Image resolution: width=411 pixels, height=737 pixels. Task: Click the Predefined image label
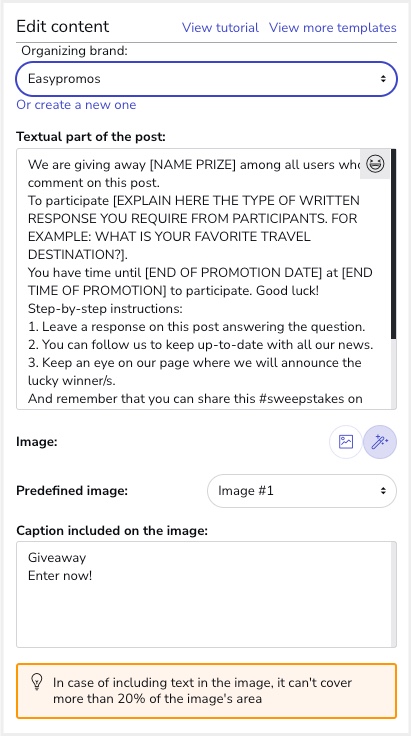(72, 491)
